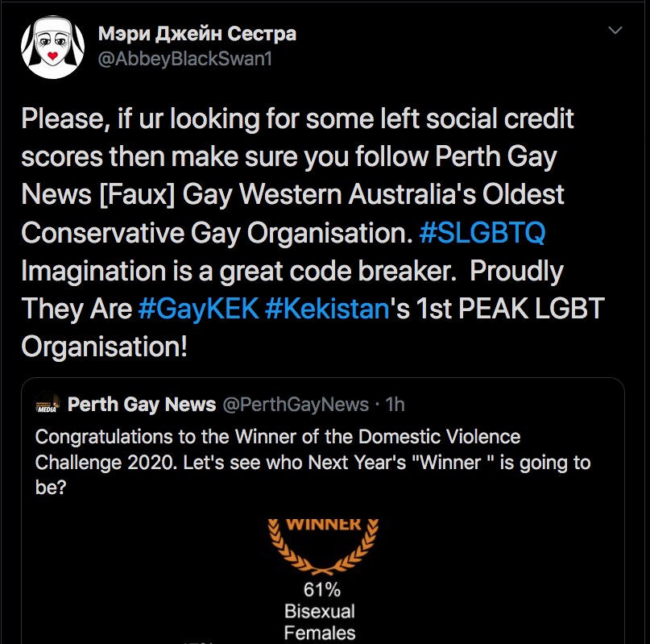The height and width of the screenshot is (644, 650).
Task: Open the nun avatar profile picture
Action: click(52, 47)
